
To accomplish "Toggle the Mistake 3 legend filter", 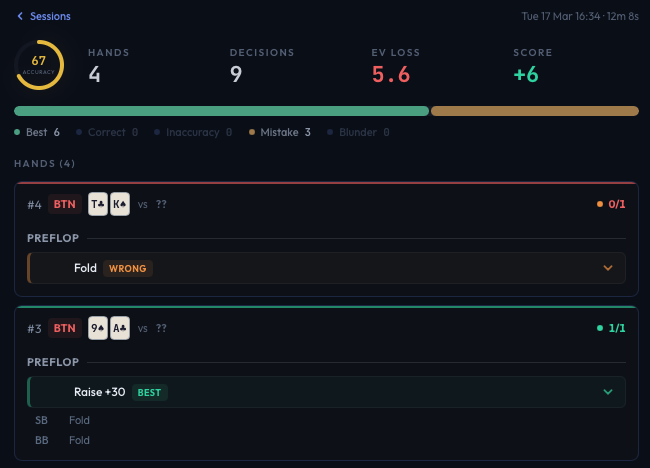I will point(280,132).
